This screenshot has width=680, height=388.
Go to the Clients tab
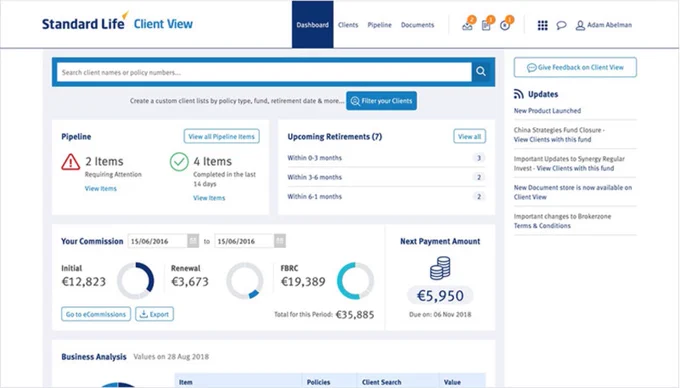pyautogui.click(x=348, y=25)
